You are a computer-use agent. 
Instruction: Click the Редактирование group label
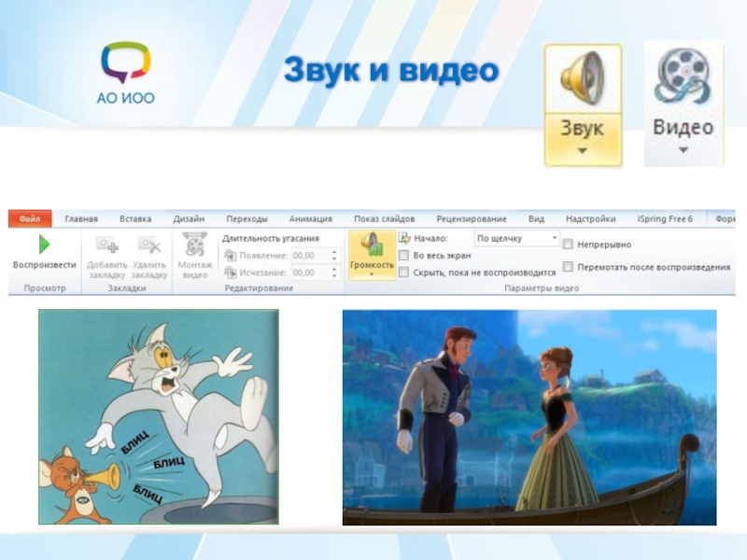[259, 288]
